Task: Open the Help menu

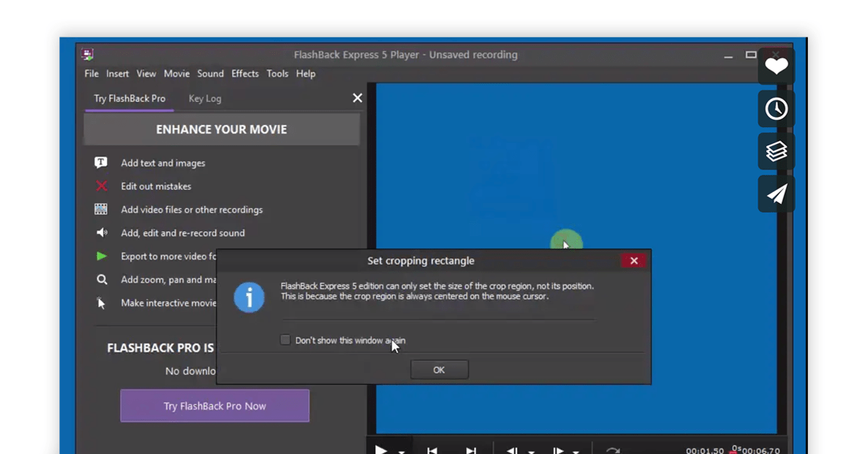Action: tap(306, 74)
